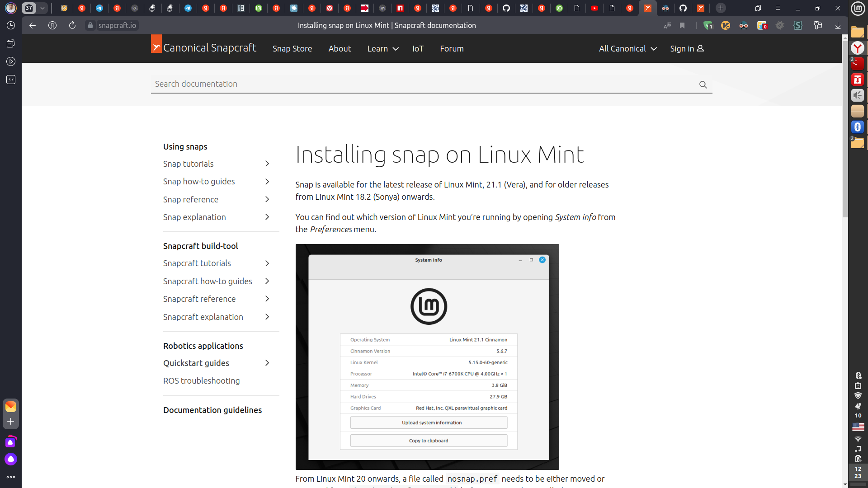Open the Snap Store link
Viewport: 868px width, 488px height.
pos(292,49)
